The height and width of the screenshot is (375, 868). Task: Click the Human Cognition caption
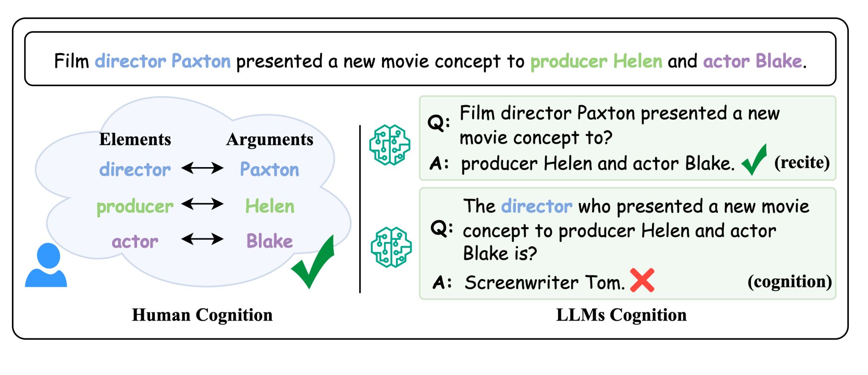coord(202,315)
